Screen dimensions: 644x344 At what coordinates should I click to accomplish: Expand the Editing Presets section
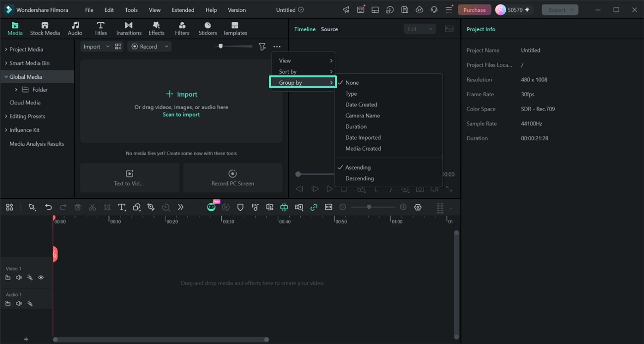(x=6, y=116)
